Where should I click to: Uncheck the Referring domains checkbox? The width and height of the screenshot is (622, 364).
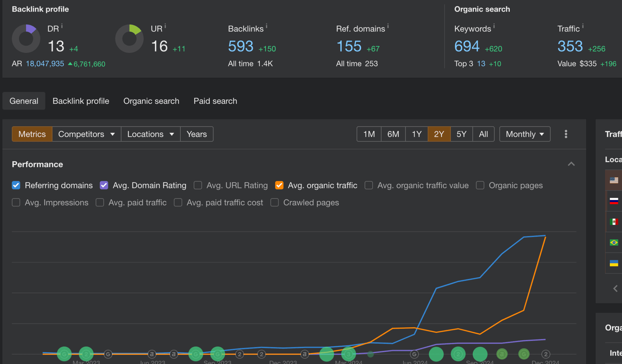[x=16, y=185]
